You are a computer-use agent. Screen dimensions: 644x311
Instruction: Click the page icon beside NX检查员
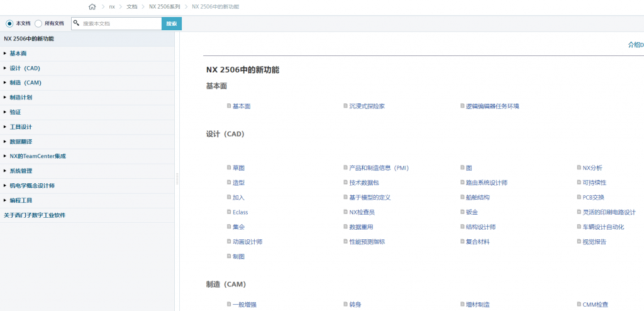click(346, 212)
